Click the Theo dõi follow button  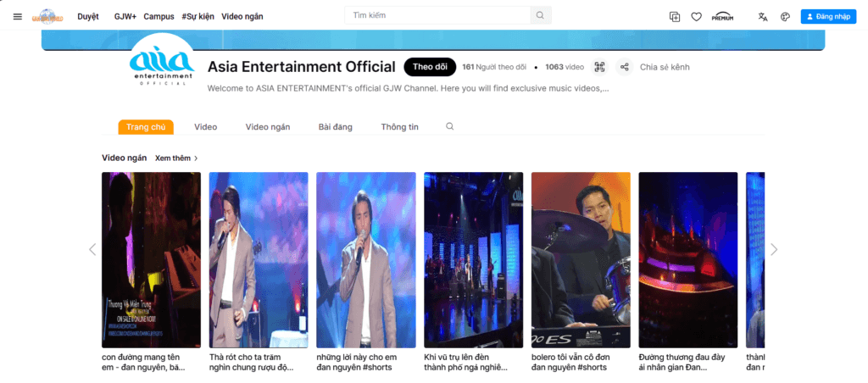[430, 67]
